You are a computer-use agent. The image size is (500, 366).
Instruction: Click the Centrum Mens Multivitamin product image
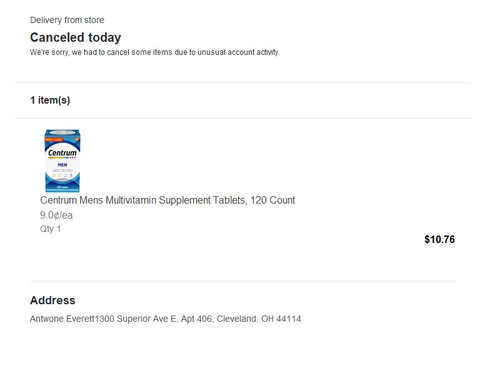point(62,161)
